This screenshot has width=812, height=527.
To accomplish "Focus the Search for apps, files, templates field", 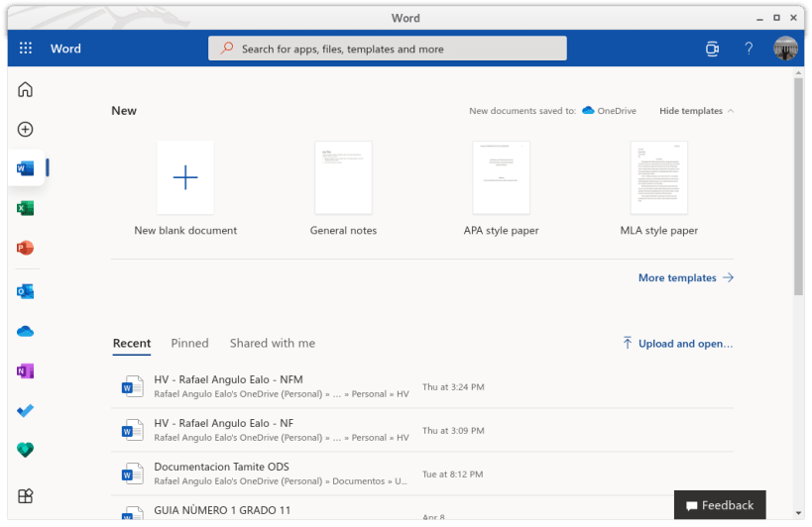I will [x=388, y=49].
